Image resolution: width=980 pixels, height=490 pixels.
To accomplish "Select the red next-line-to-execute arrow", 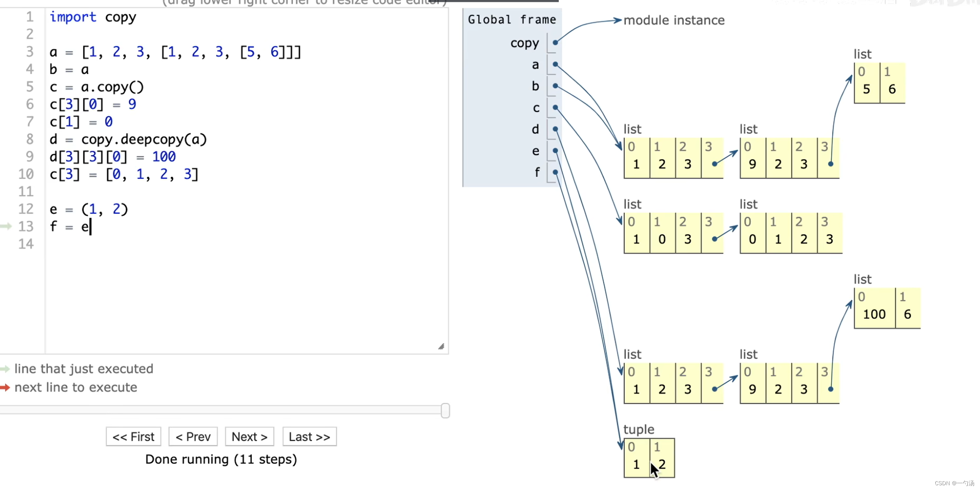I will 6,388.
